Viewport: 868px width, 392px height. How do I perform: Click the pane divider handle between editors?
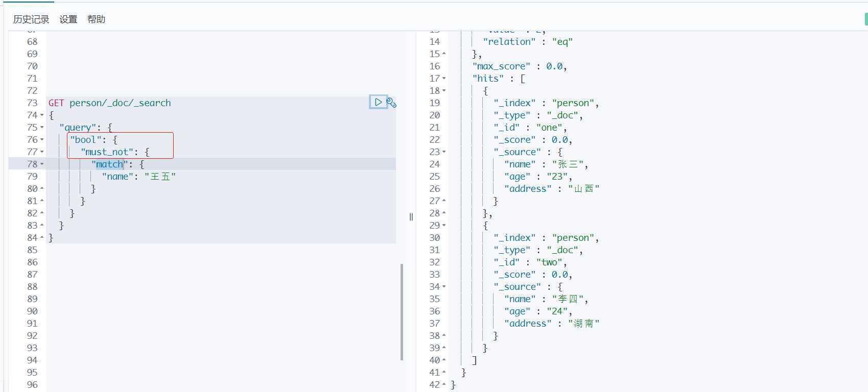411,217
